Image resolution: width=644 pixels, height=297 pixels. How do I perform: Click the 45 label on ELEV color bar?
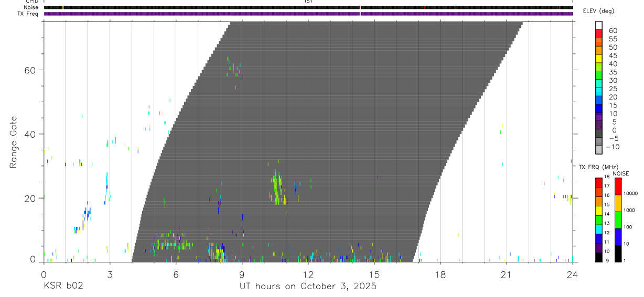pos(613,56)
